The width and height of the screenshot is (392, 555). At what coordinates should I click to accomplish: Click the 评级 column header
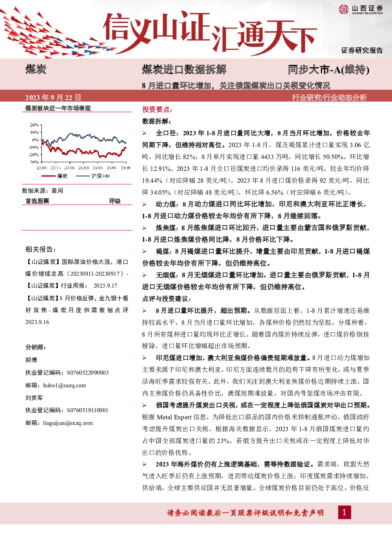115,201
